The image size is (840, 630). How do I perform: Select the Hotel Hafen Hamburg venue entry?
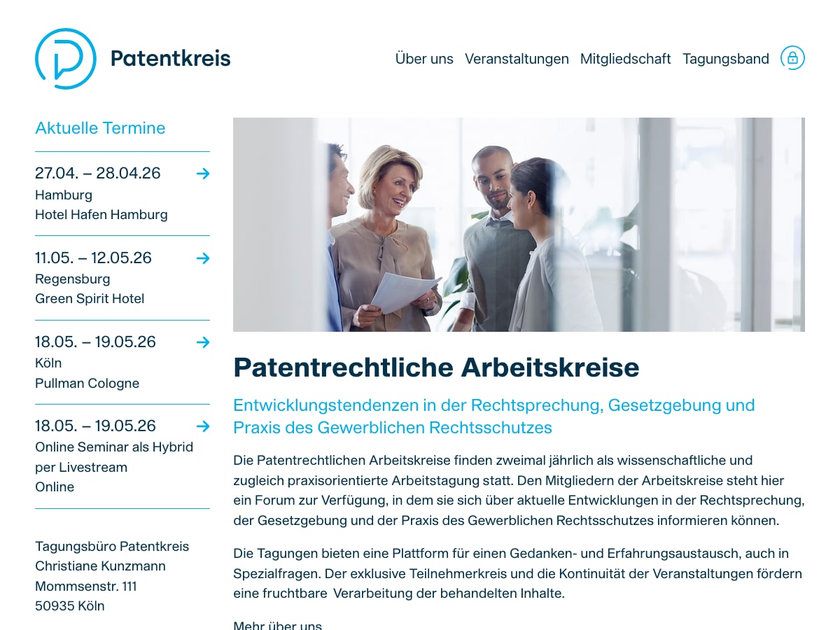point(101,215)
